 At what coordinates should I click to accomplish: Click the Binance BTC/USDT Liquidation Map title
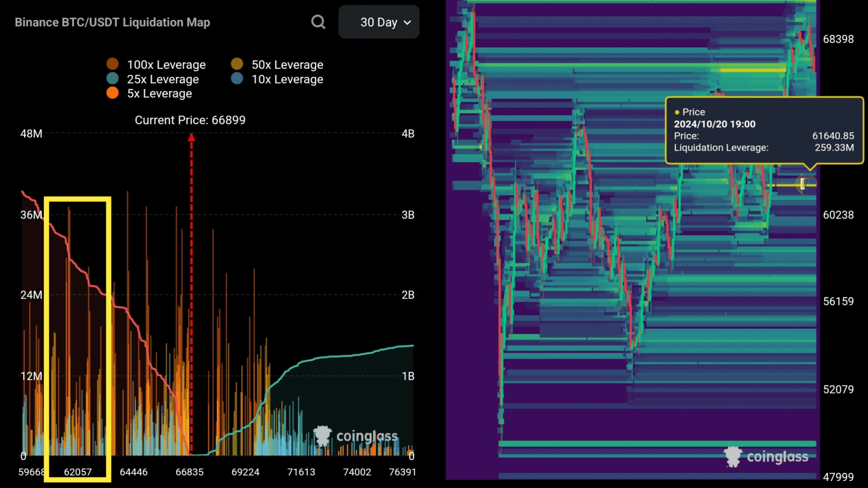(x=113, y=22)
